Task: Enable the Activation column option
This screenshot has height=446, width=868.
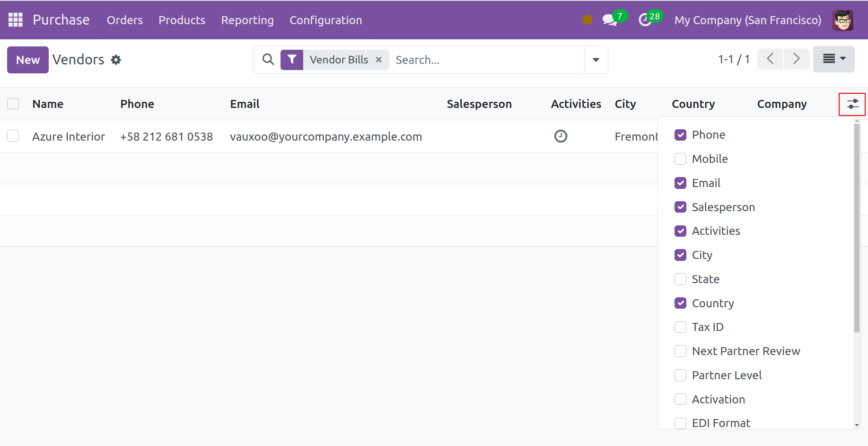Action: (x=680, y=399)
